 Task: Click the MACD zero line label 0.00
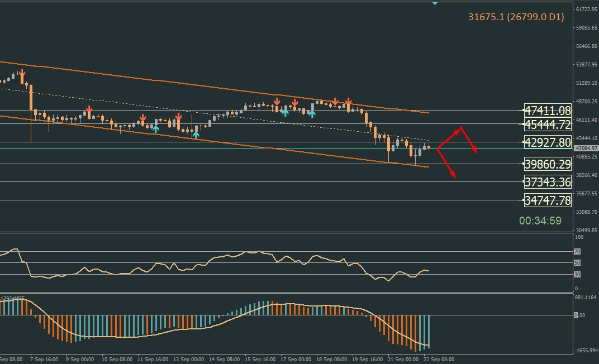click(579, 315)
